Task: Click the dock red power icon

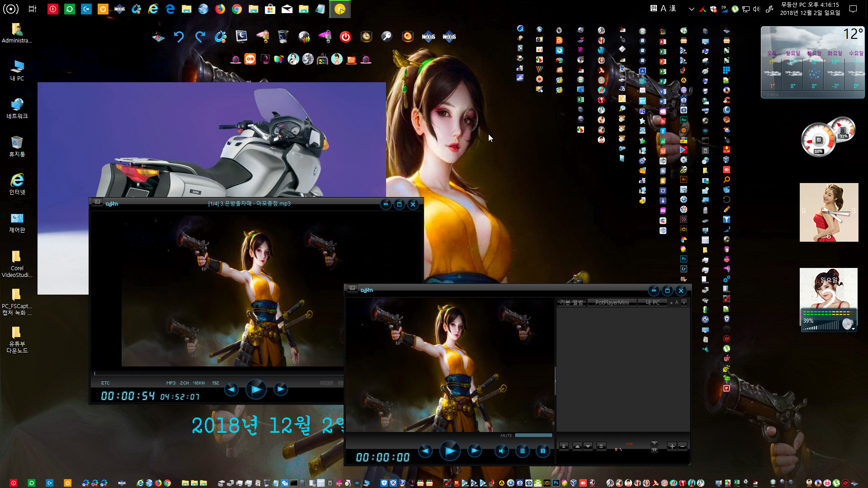Action: (345, 37)
